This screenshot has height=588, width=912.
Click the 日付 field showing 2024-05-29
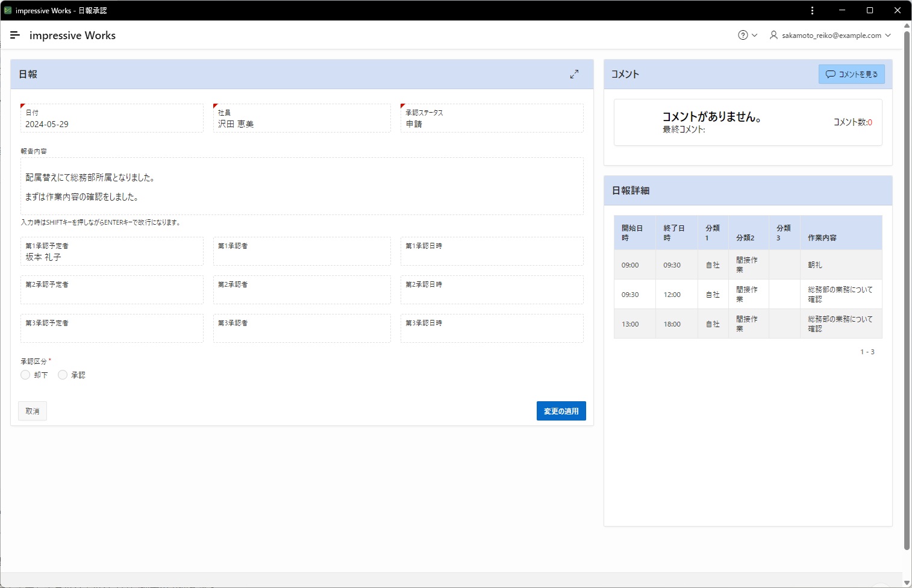[112, 118]
